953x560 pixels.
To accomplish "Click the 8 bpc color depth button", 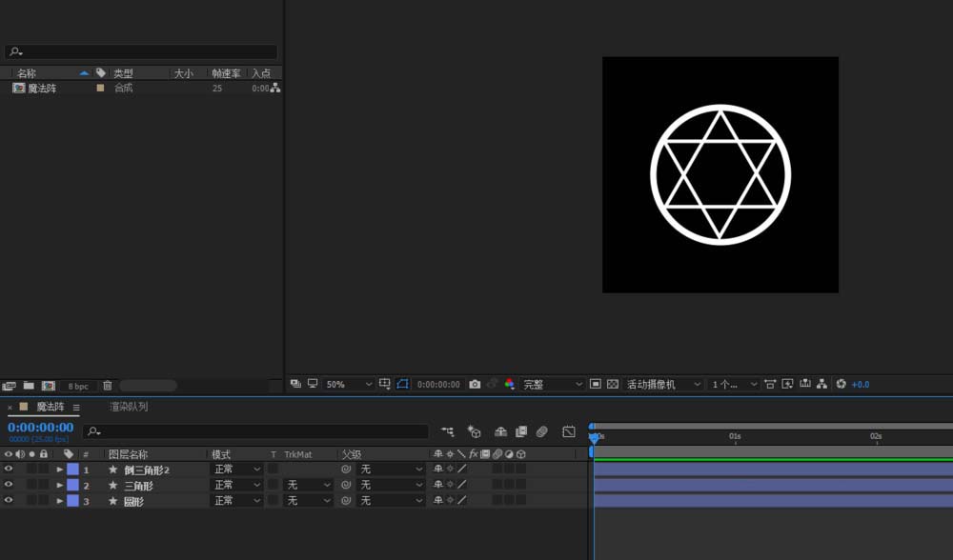I will 78,387.
